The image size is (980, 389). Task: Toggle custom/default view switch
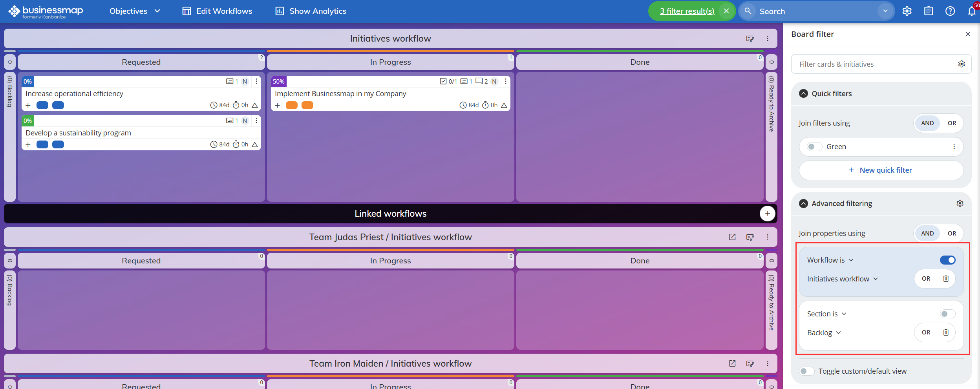(807, 371)
